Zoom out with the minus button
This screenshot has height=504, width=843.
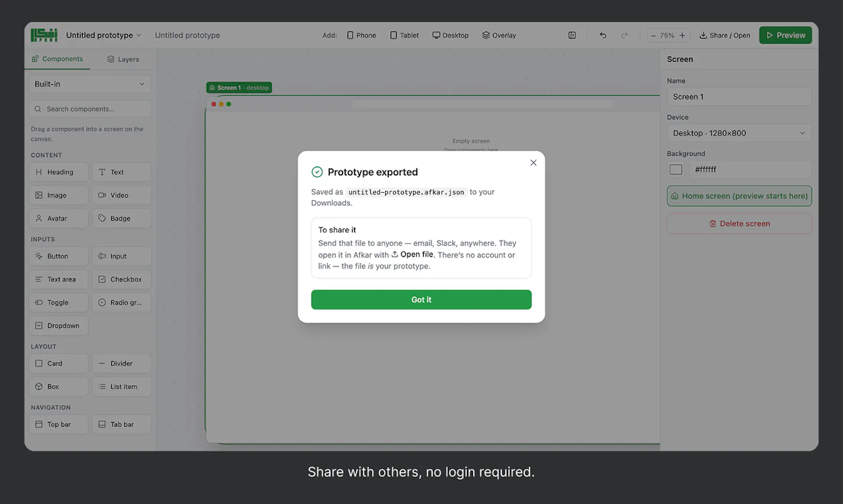(x=653, y=35)
